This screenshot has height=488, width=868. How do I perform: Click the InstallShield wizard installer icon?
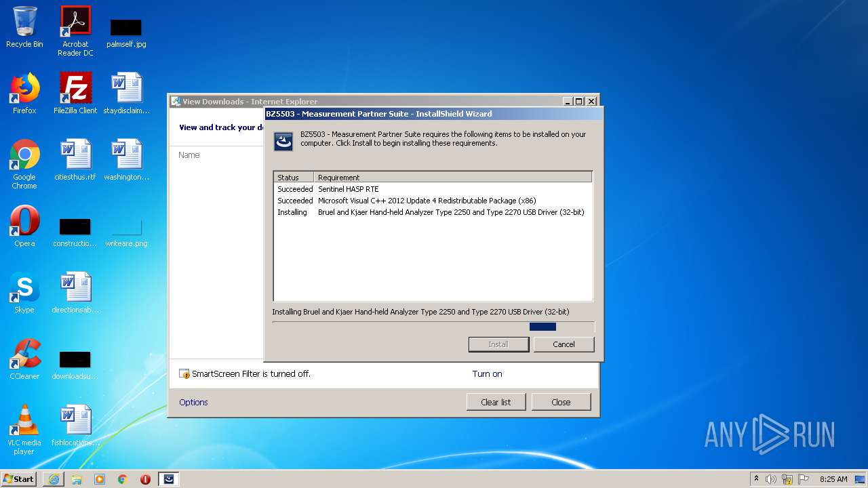pyautogui.click(x=283, y=141)
